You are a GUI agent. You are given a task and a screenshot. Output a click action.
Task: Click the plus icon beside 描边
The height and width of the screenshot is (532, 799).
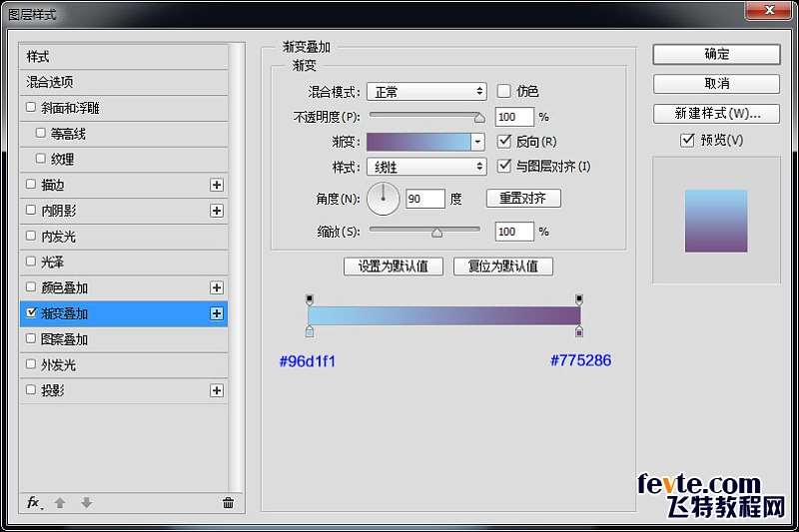(x=217, y=185)
